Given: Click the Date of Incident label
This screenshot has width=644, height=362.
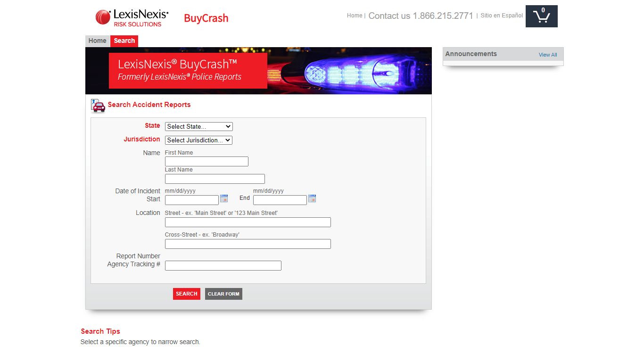Looking at the screenshot, I should (138, 191).
